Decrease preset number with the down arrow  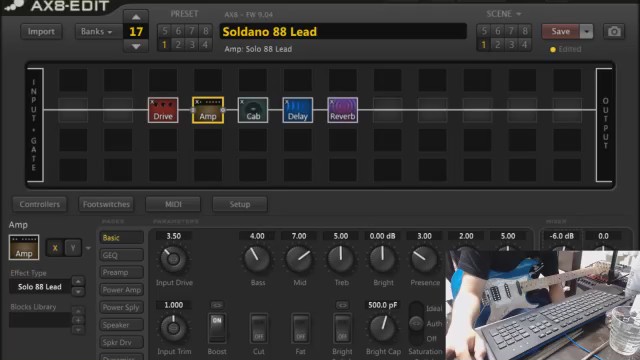coord(136,47)
